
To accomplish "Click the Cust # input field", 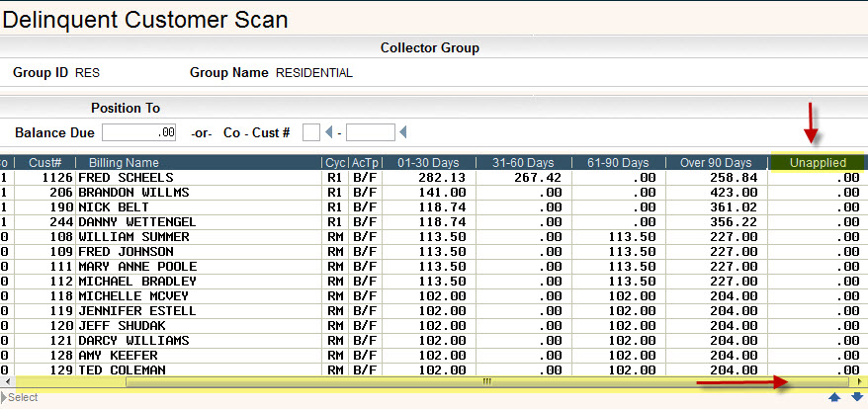I will coord(371,132).
